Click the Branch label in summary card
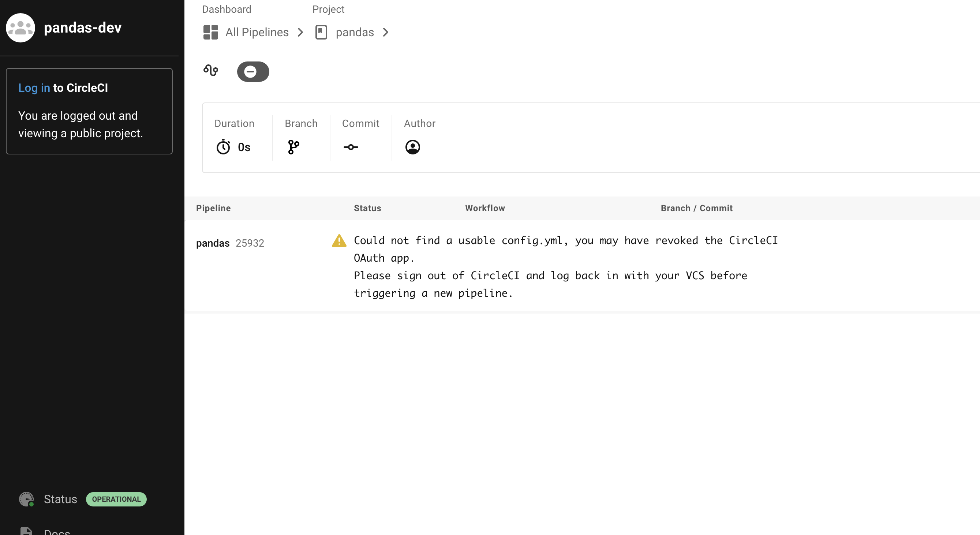Viewport: 980px width, 535px height. tap(301, 124)
